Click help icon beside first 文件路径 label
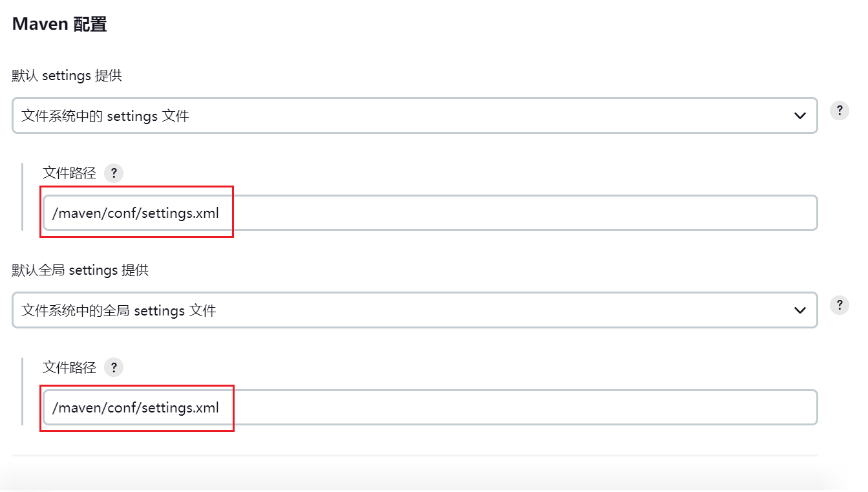The image size is (868, 492). [x=114, y=173]
